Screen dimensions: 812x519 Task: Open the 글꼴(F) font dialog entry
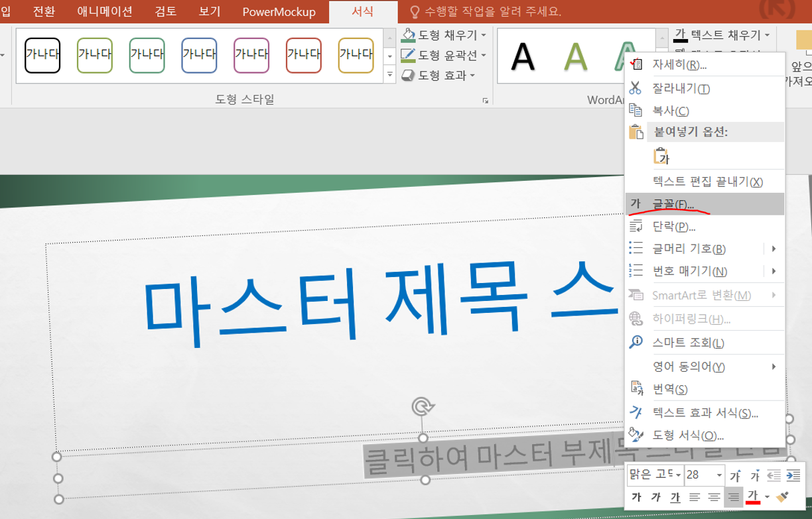click(705, 203)
